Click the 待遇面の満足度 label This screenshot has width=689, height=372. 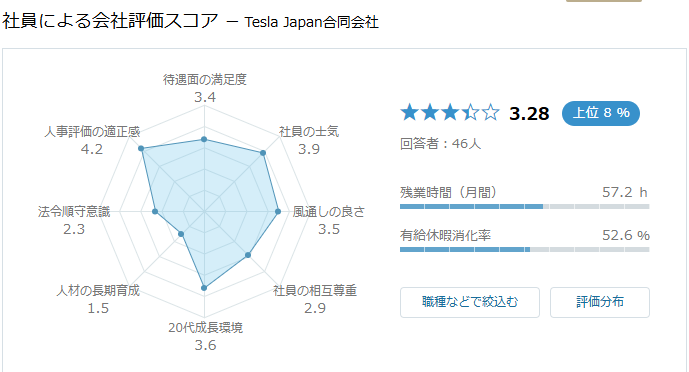click(205, 79)
